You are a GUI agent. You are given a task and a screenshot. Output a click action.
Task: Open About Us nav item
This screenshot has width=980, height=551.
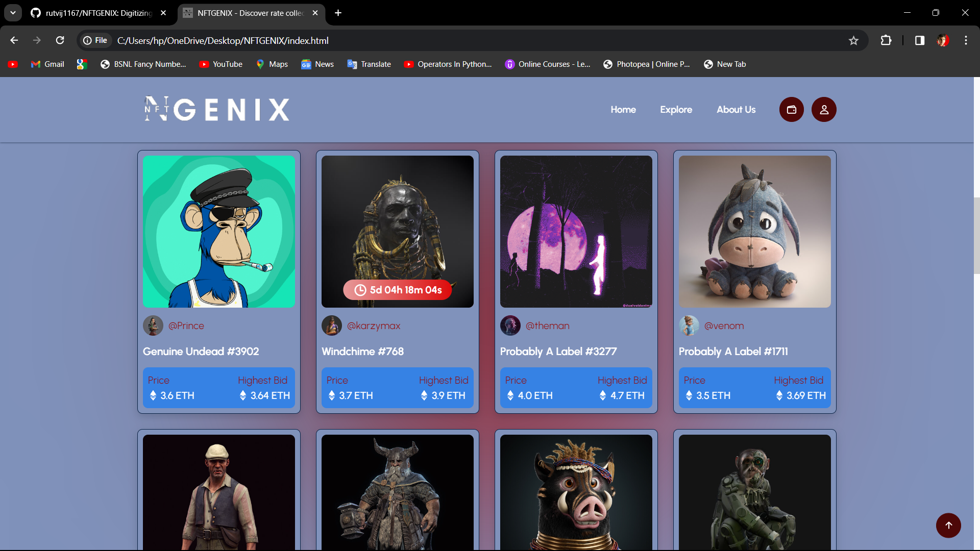click(x=736, y=110)
